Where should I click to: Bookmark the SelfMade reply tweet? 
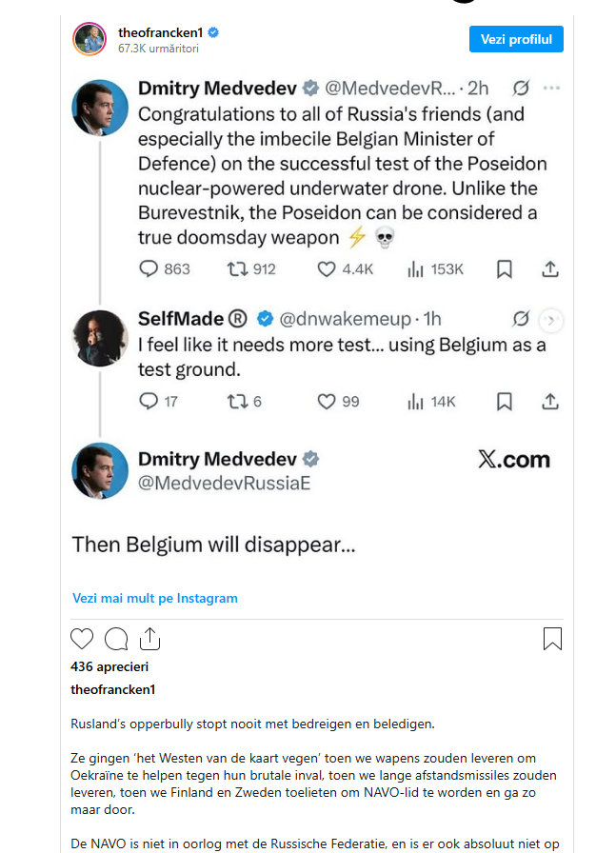coord(505,401)
